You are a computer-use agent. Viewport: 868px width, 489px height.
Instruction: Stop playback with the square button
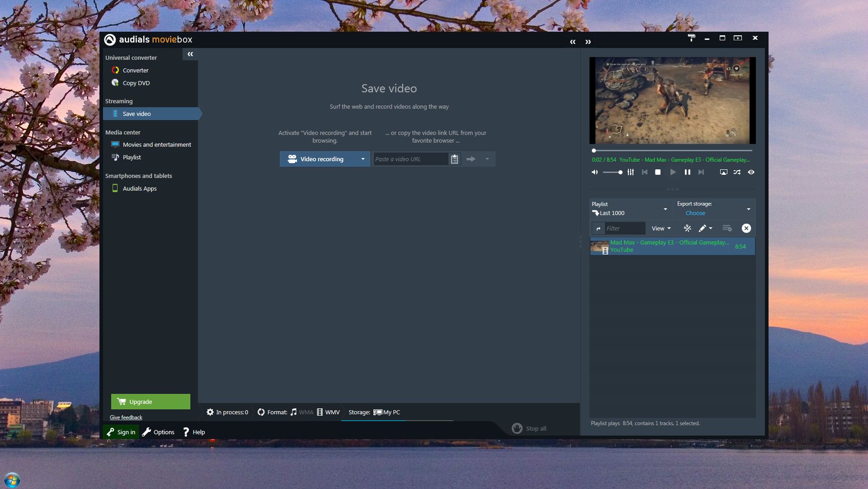(658, 172)
